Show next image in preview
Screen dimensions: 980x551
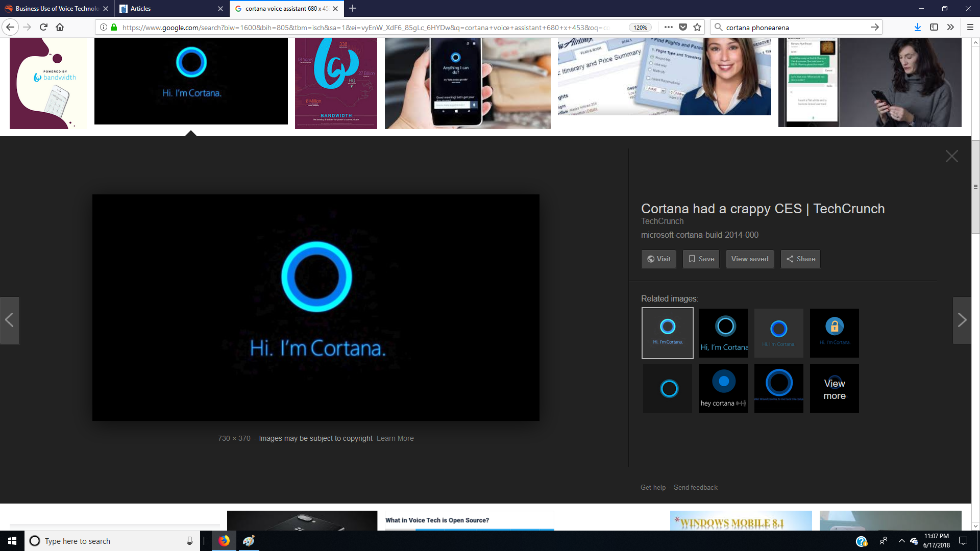tap(962, 320)
